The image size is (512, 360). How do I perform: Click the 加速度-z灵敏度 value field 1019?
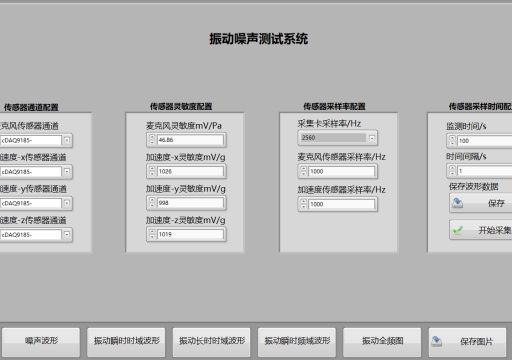[190, 234]
